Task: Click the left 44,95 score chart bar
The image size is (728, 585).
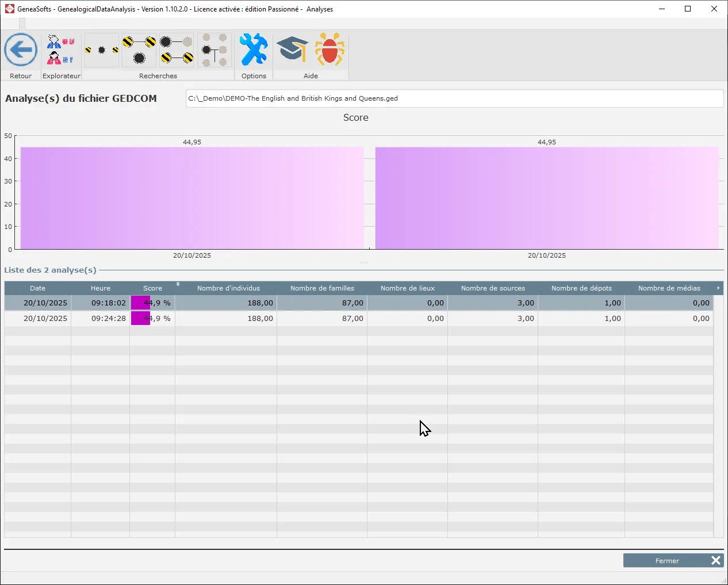Action: pyautogui.click(x=192, y=198)
